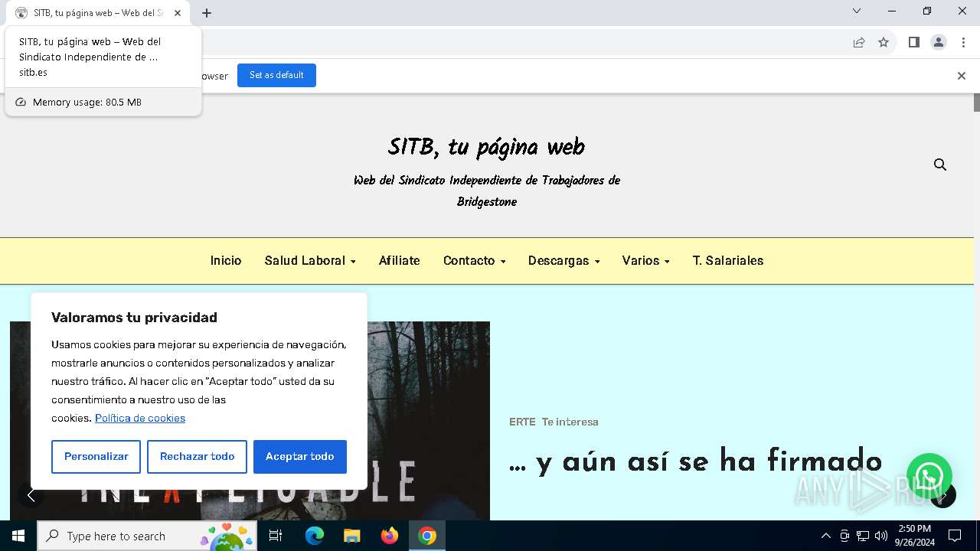Expand the Salud Laboral menu
Viewport: 980px width, 551px height.
(310, 261)
